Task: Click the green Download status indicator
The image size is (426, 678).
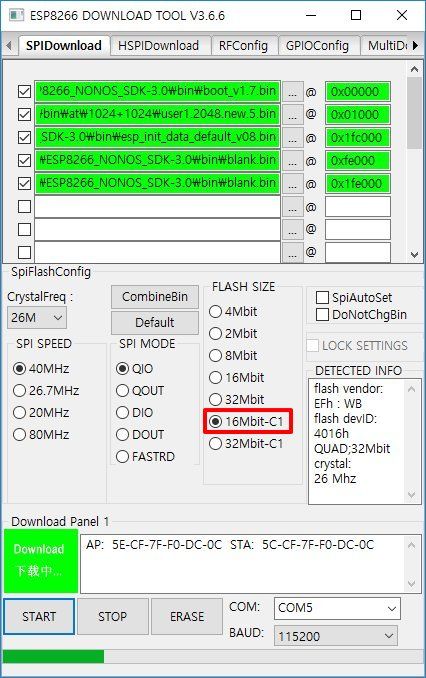Action: pyautogui.click(x=41, y=561)
